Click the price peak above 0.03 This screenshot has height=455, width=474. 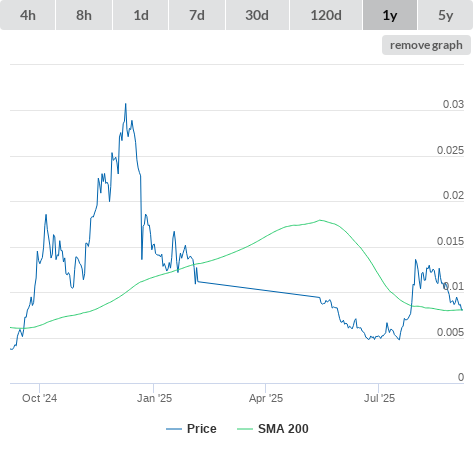pos(126,104)
